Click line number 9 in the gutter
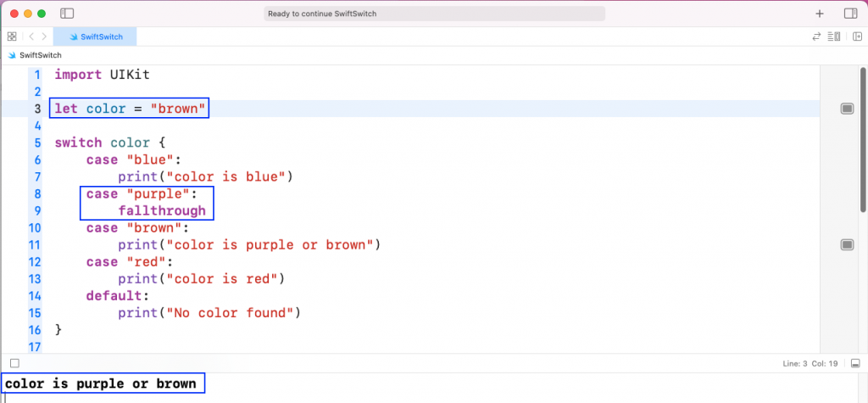This screenshot has height=403, width=868. pos(37,210)
